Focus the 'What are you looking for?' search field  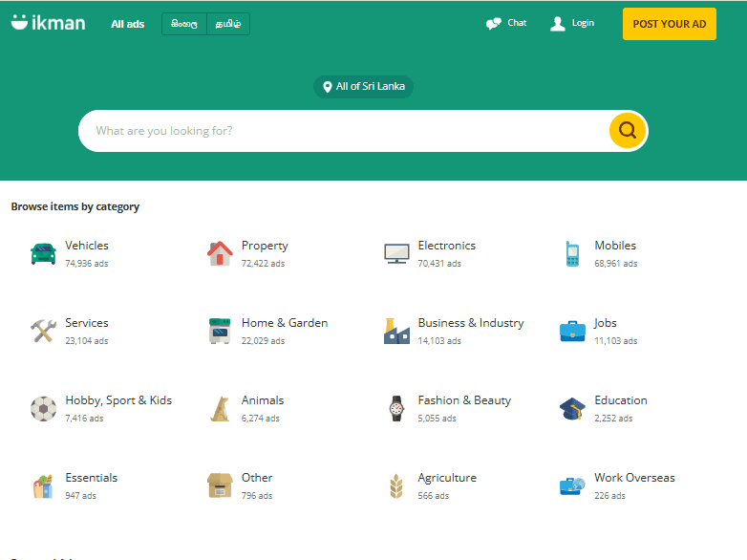tap(343, 131)
